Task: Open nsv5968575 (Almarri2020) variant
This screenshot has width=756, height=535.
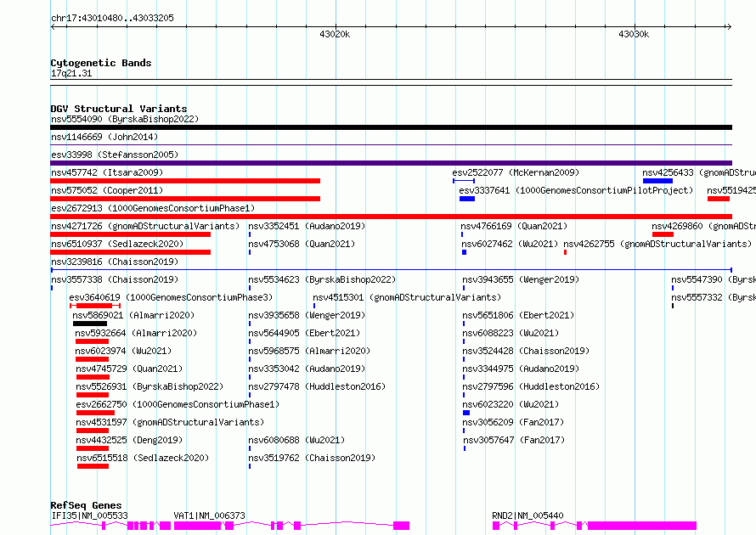Action: 309,351
